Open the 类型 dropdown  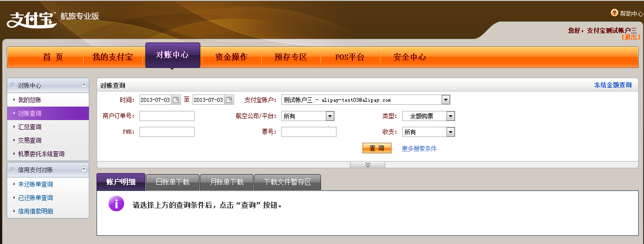450,116
